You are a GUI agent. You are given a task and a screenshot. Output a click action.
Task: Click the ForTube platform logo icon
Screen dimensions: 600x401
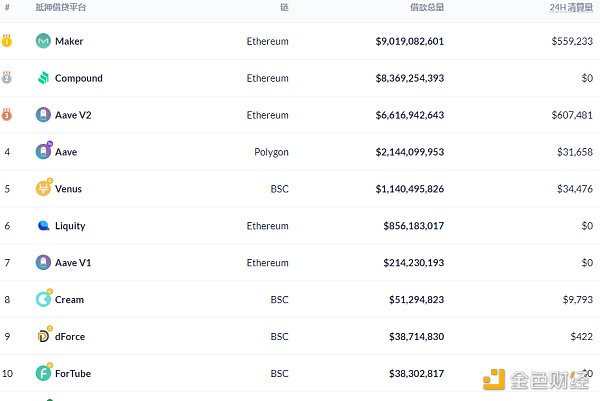click(x=43, y=373)
